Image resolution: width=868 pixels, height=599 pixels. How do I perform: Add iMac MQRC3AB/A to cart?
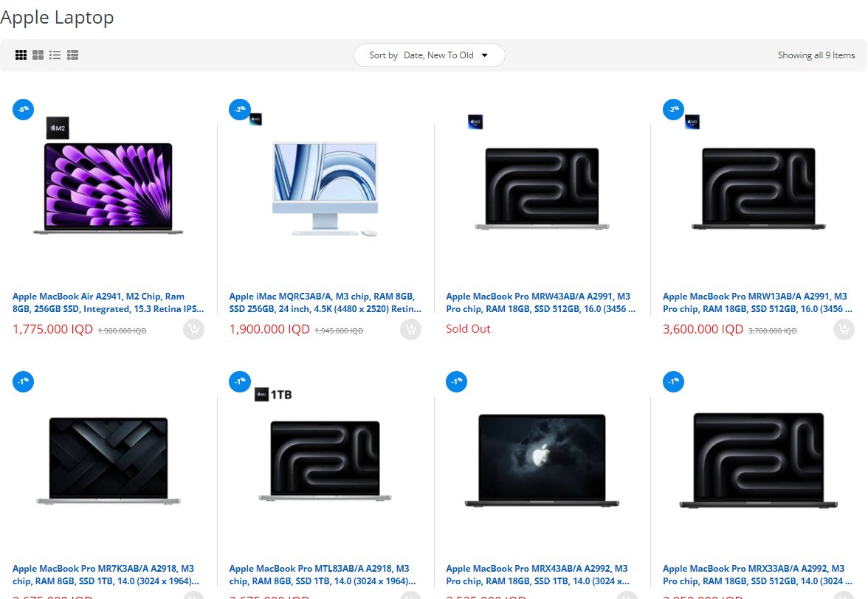pos(410,330)
